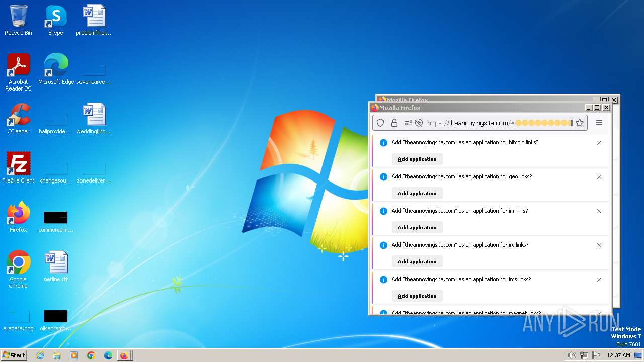The width and height of the screenshot is (644, 362).
Task: Launch Skype from the desktop
Action: click(55, 20)
